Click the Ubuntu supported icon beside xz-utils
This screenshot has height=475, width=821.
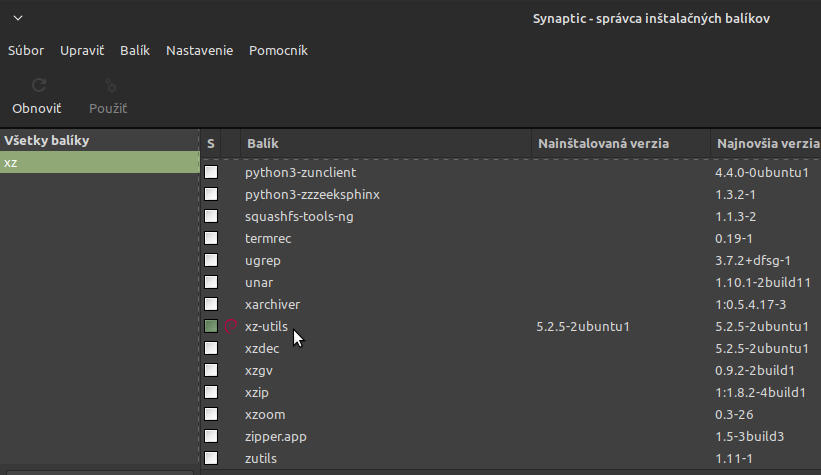click(x=231, y=326)
